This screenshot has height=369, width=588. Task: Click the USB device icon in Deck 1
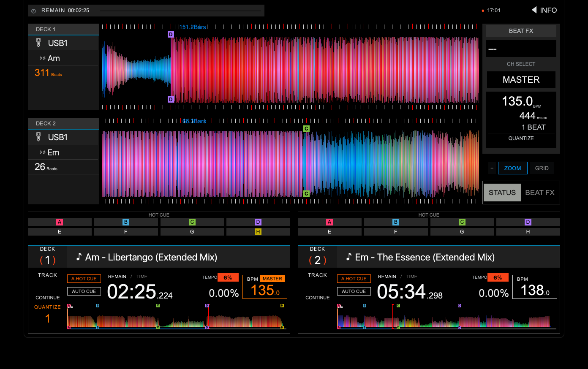(x=38, y=43)
